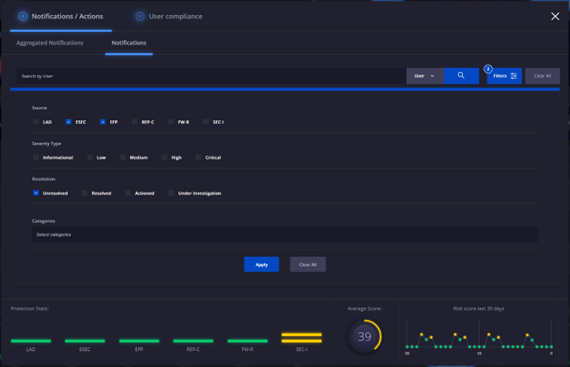Click the Severity Type filter heading
This screenshot has width=570, height=367.
47,144
